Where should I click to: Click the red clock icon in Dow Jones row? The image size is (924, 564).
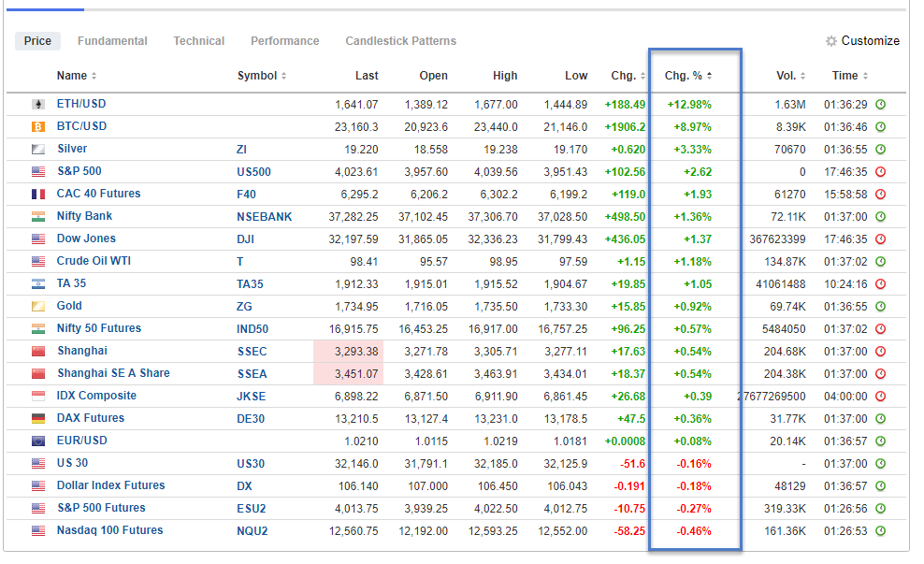pyautogui.click(x=880, y=239)
